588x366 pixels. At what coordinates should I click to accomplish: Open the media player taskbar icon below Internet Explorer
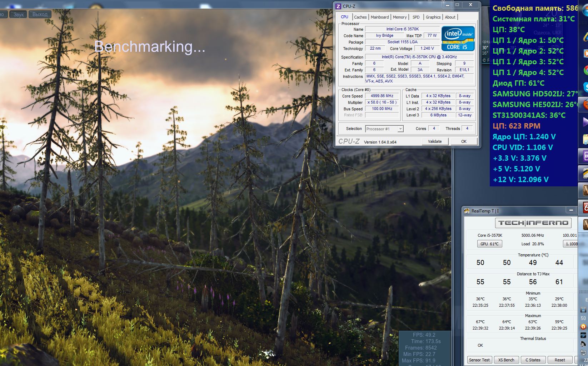585,54
